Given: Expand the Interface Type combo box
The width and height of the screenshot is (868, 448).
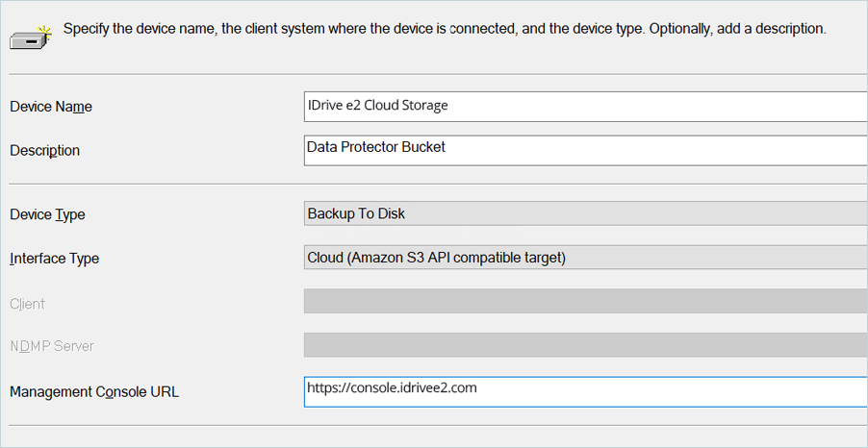Looking at the screenshot, I should [585, 258].
